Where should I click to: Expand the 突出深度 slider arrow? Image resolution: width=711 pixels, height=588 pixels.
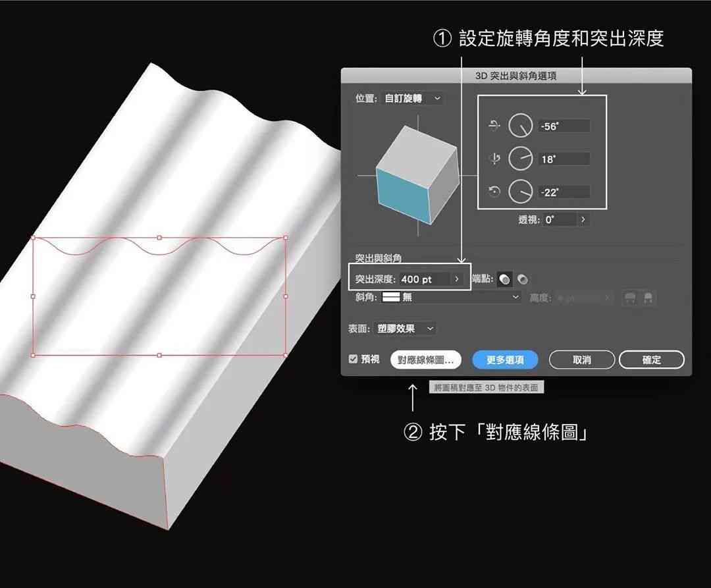[457, 279]
